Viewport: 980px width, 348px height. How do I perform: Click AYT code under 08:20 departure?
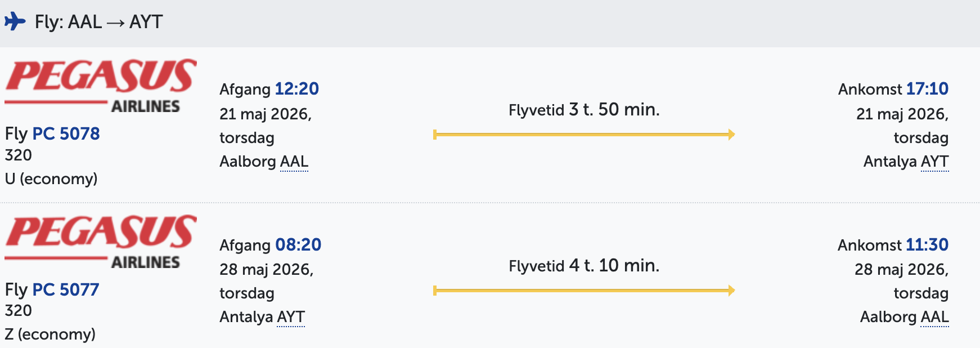[x=291, y=317]
